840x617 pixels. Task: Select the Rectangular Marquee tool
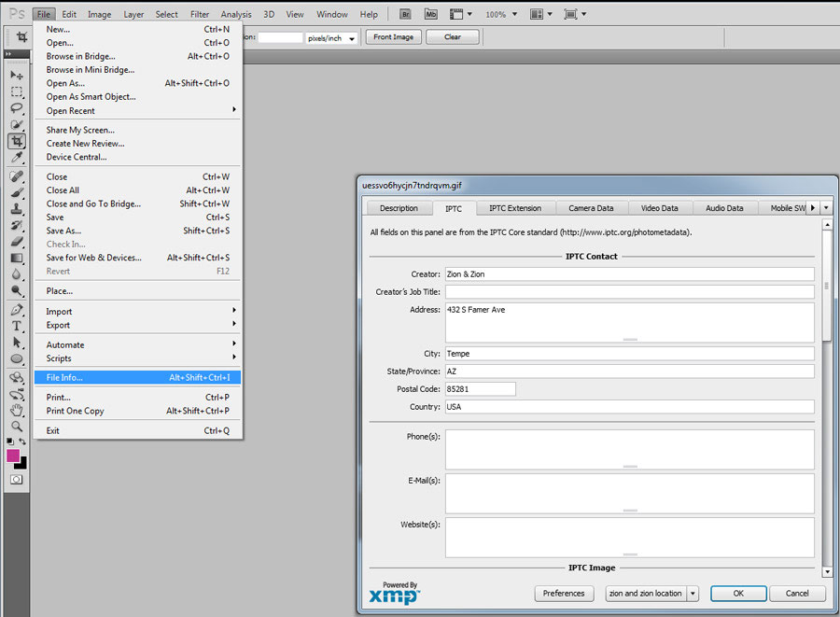click(17, 91)
